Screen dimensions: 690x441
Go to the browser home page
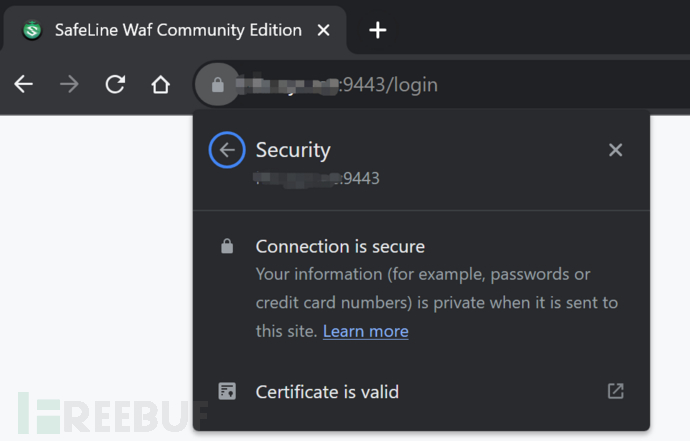[160, 85]
